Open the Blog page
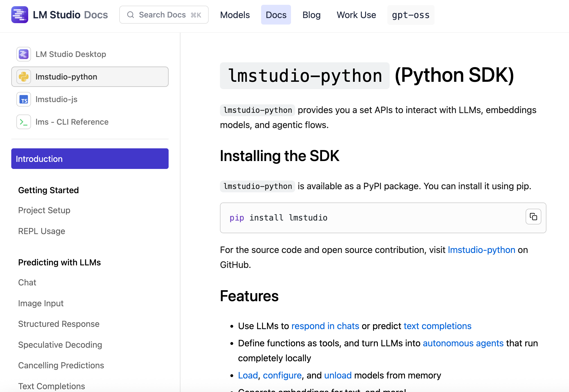Image resolution: width=569 pixels, height=392 pixels. 311,15
